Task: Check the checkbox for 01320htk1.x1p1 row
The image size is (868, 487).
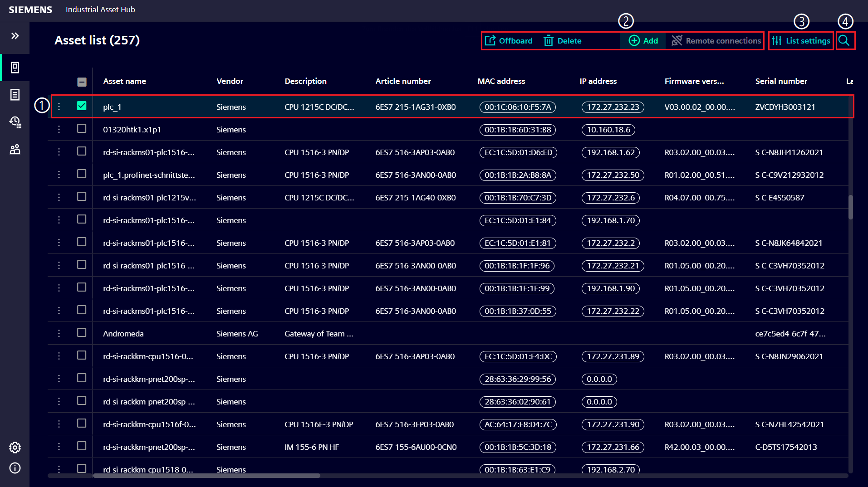Action: 82,129
